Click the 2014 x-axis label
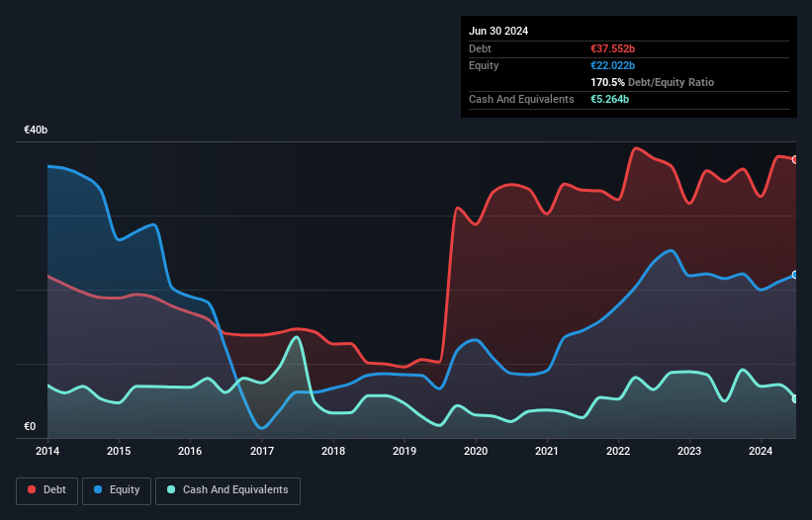812x520 pixels. click(47, 451)
